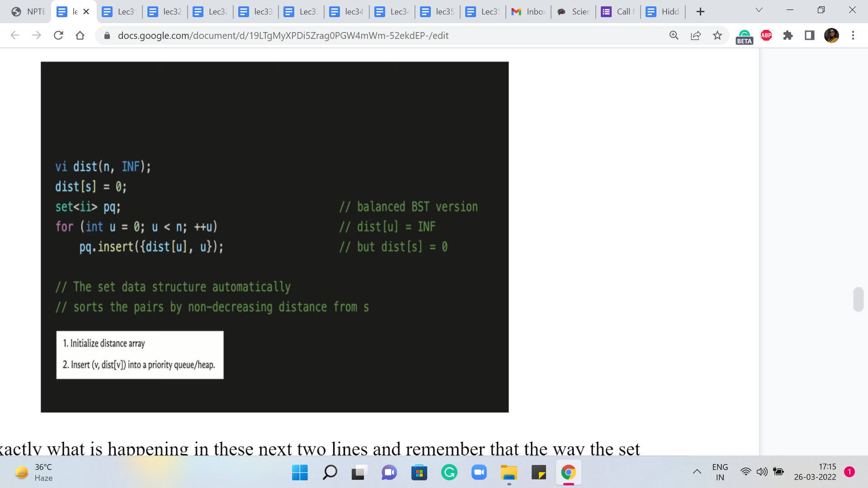Image resolution: width=868 pixels, height=488 pixels.
Task: Go back to the previous page
Action: [x=15, y=35]
